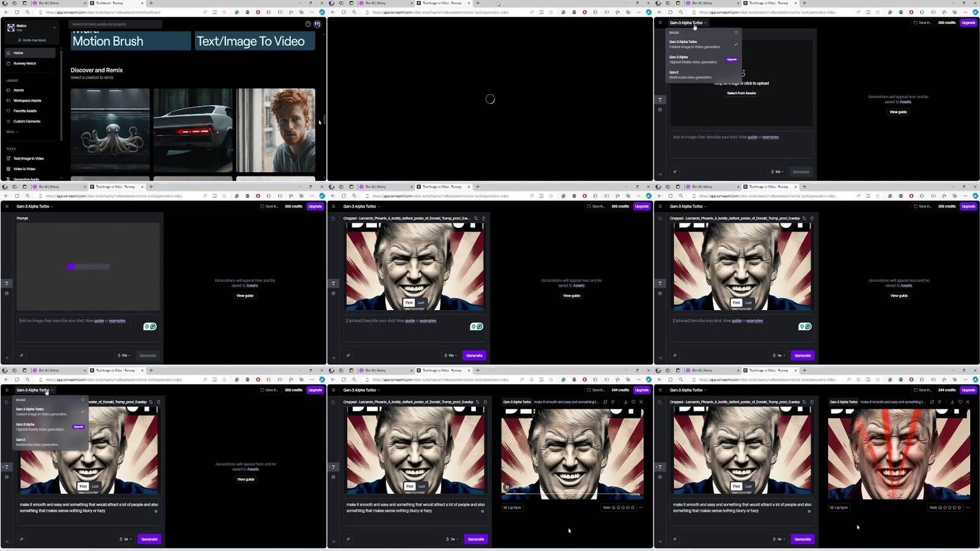Choose Gen-3 Alpha in model menu overlapping the Trump image
The height and width of the screenshot is (551, 980).
(x=50, y=427)
